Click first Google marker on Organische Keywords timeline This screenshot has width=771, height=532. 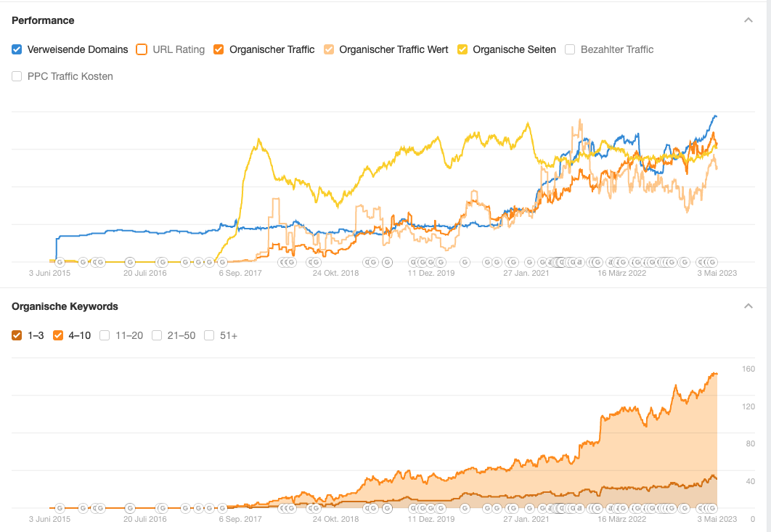click(x=60, y=508)
